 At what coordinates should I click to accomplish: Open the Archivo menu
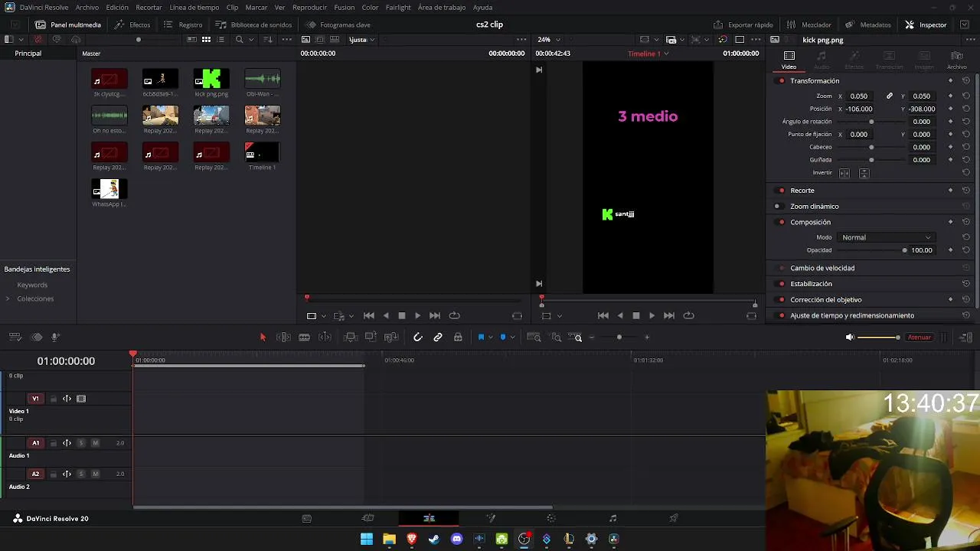coord(87,7)
